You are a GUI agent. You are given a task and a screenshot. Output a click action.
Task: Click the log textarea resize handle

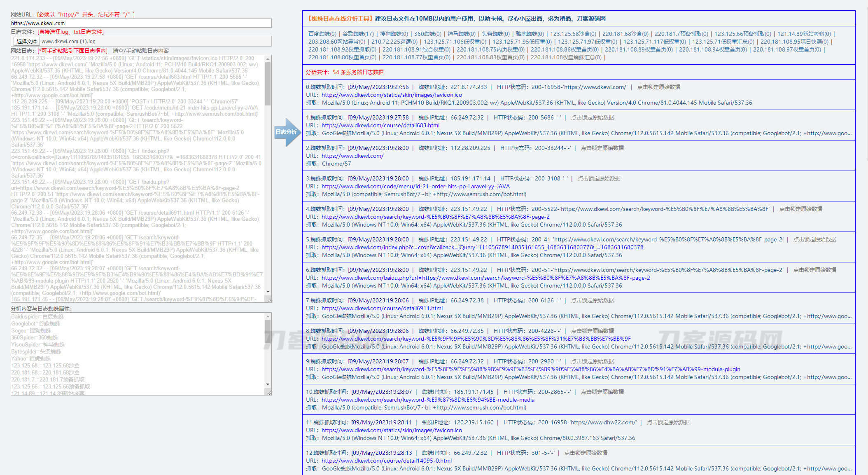point(269,300)
